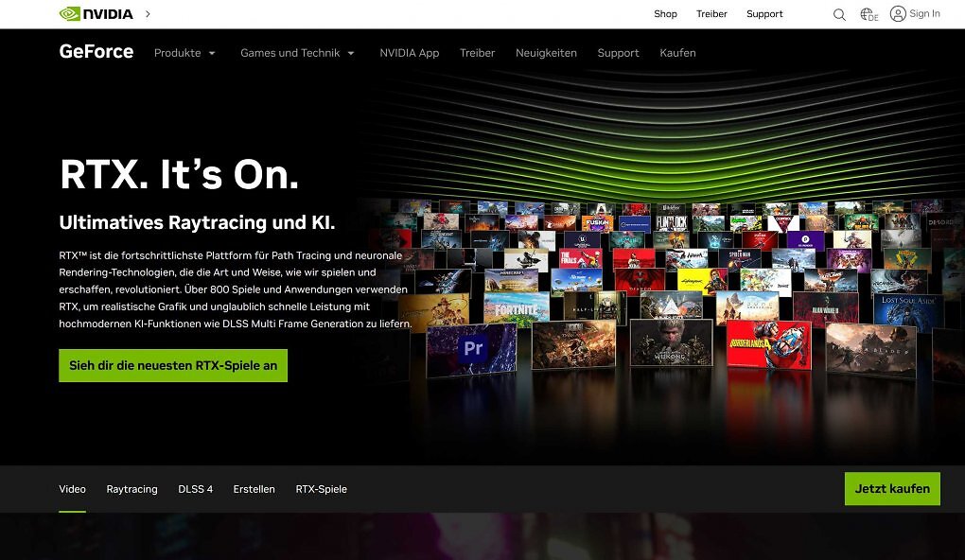Click the Premiere Pro Pr game tile
This screenshot has width=965, height=560.
[x=472, y=350]
